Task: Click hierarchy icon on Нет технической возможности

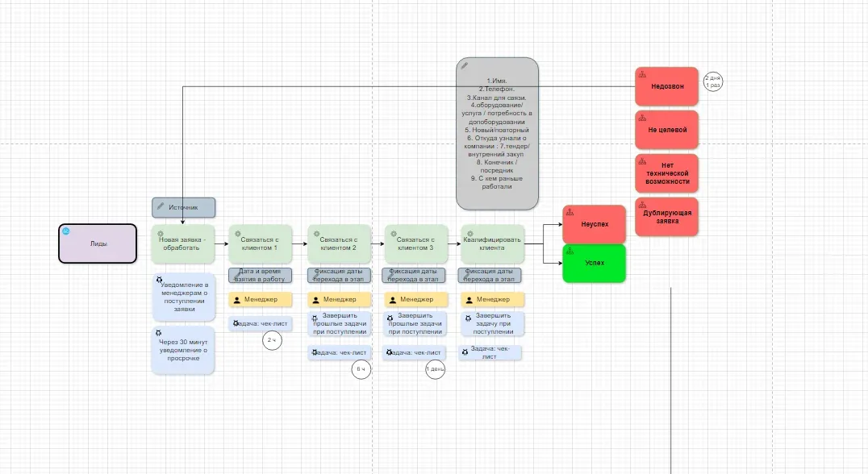Action: point(642,161)
